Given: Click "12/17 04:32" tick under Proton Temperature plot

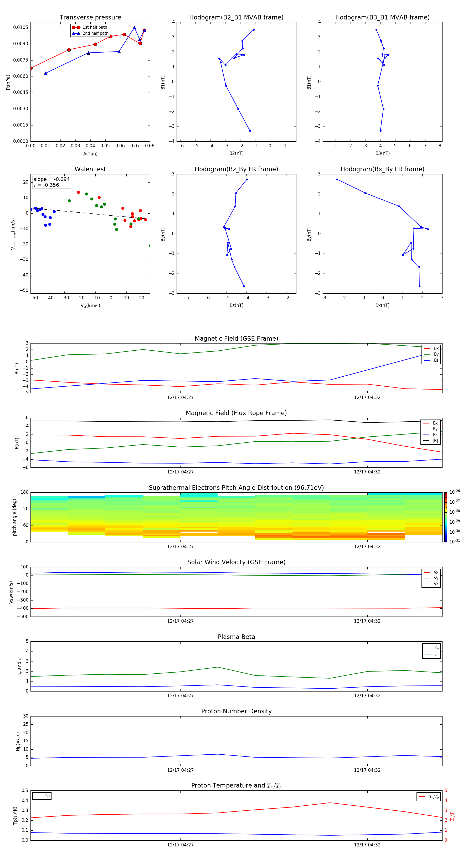Looking at the screenshot, I should tap(367, 845).
